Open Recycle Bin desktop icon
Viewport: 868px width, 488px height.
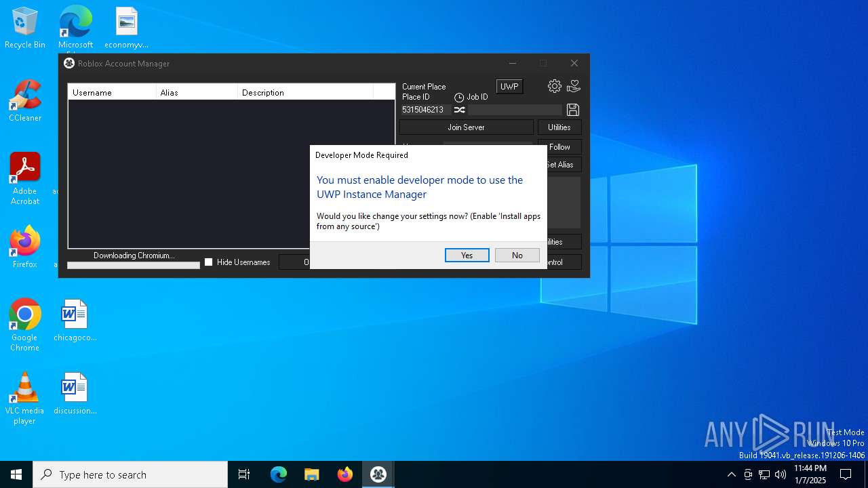25,28
